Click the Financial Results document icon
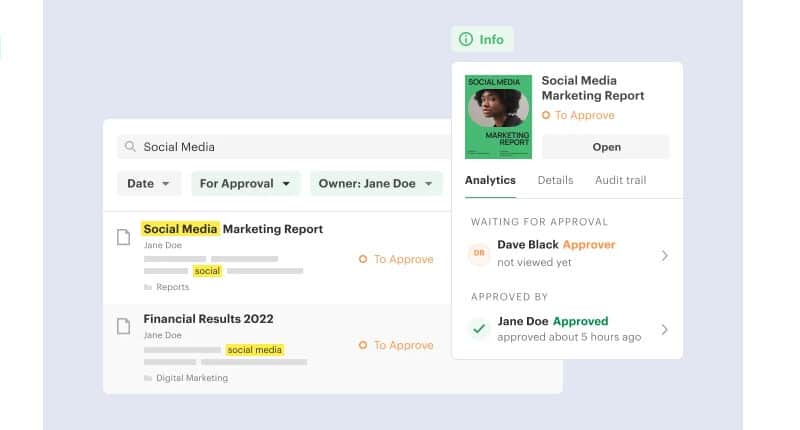This screenshot has width=800, height=430. click(124, 326)
